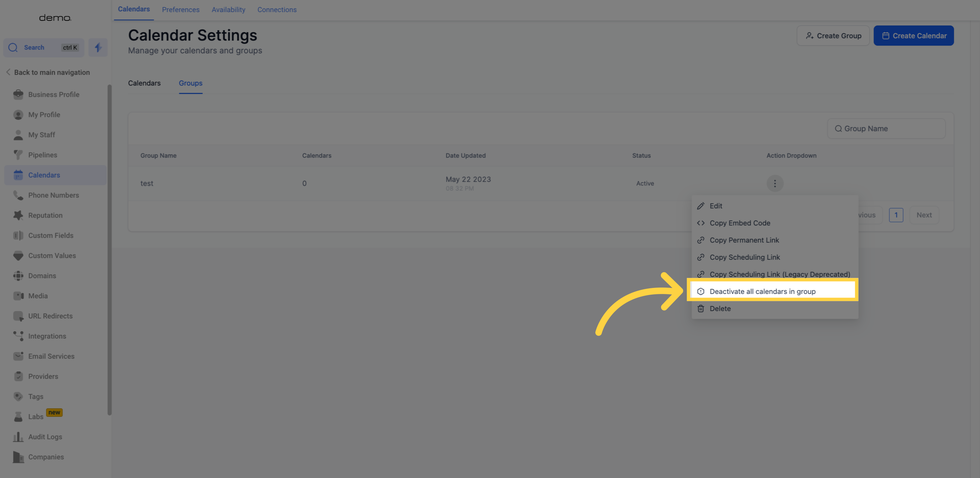Click the Delete trash can icon

700,308
